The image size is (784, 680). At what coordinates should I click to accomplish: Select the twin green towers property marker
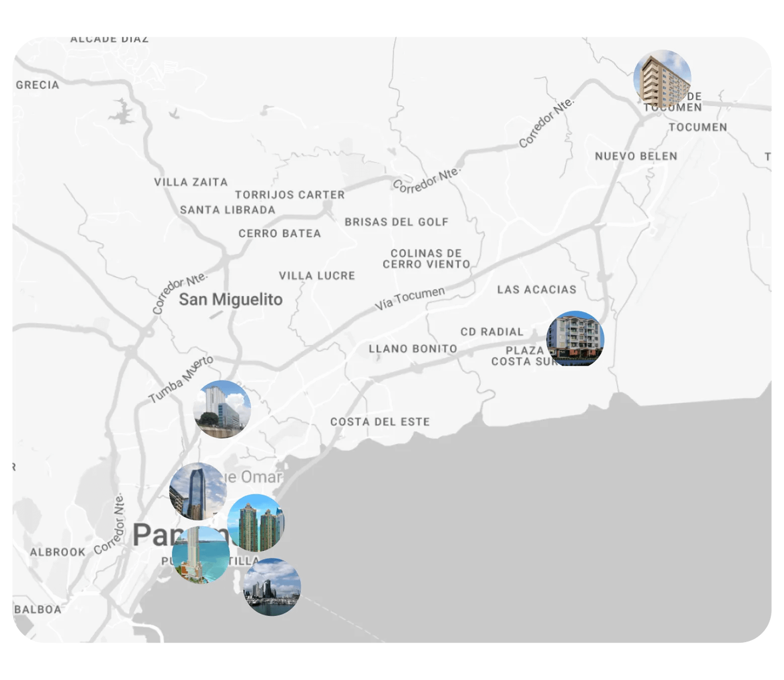pyautogui.click(x=256, y=522)
